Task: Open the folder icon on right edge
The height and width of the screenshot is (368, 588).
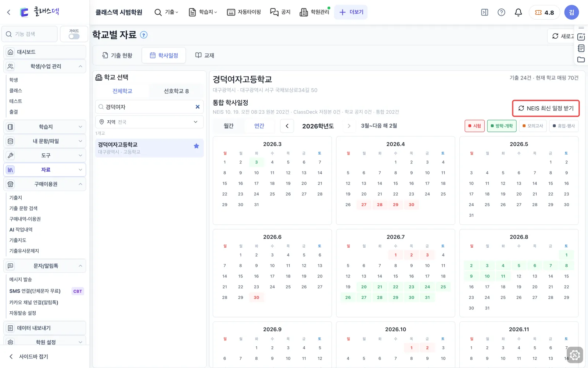Action: (x=581, y=60)
